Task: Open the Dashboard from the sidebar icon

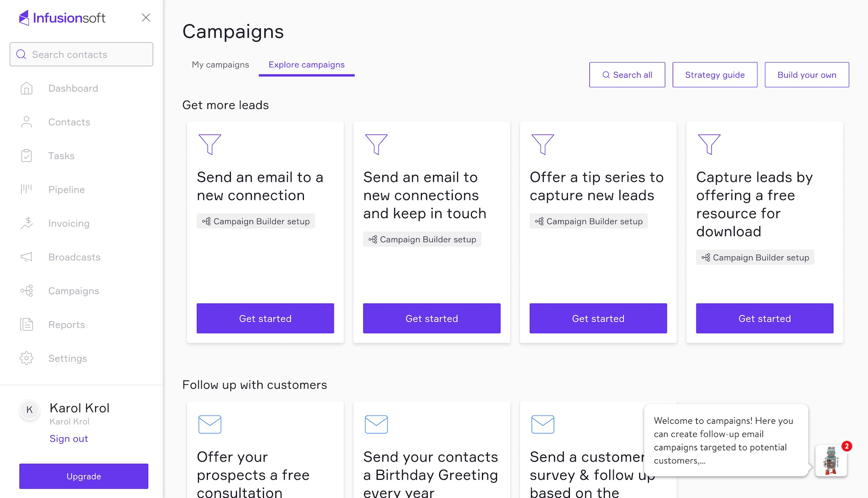Action: (26, 88)
